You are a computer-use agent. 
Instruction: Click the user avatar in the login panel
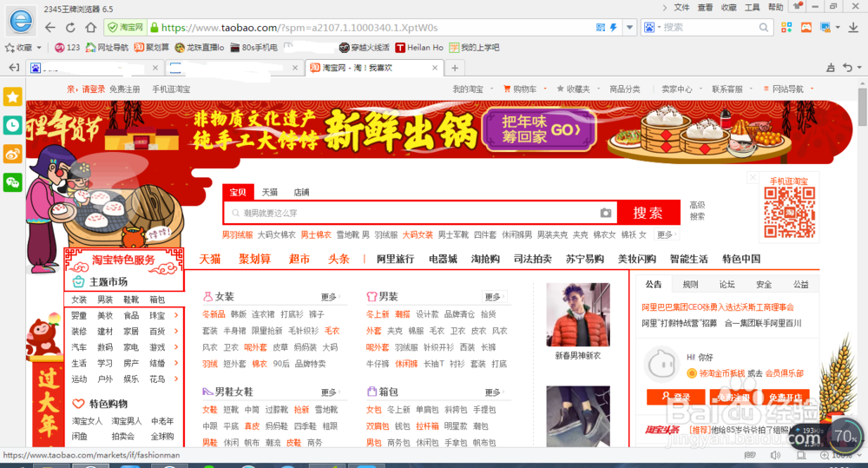[661, 365]
